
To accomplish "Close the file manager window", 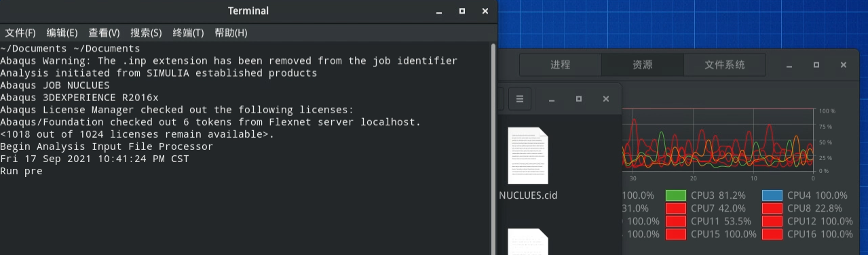I will click(x=605, y=99).
